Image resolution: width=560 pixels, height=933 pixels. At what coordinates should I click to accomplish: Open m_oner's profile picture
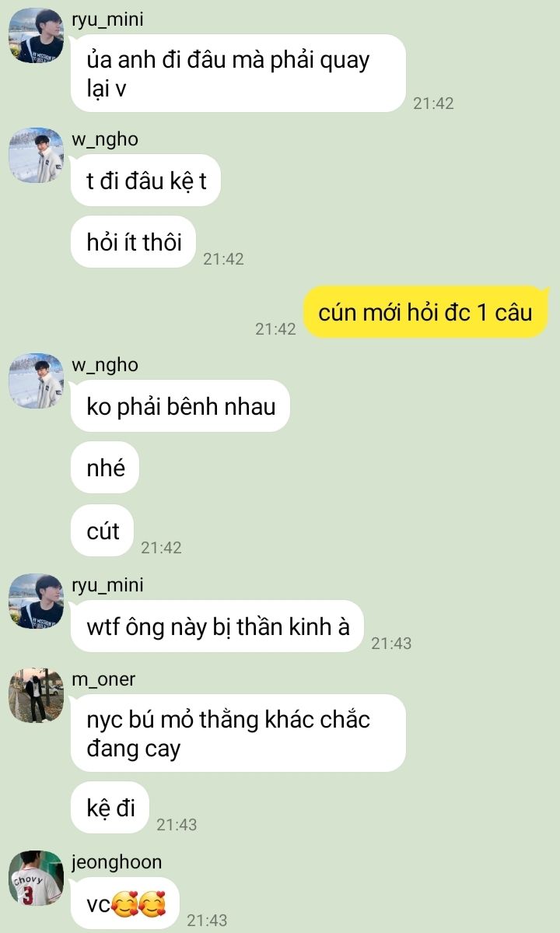[x=37, y=695]
